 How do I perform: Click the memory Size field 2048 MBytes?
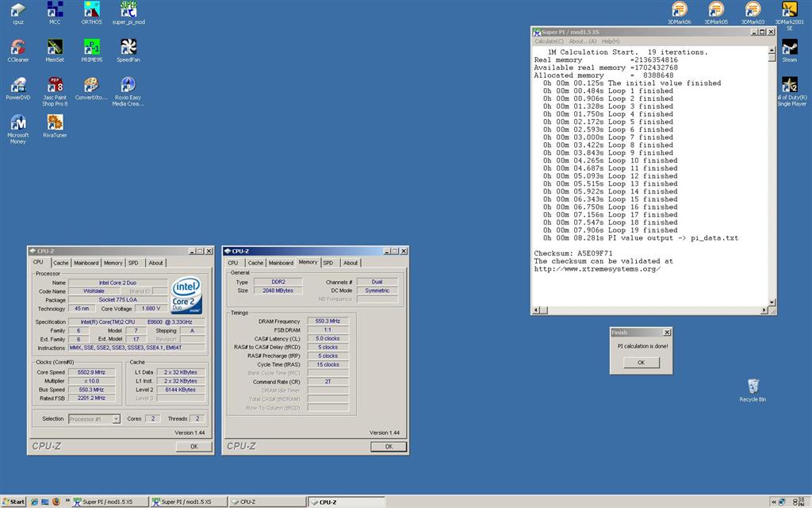[278, 291]
